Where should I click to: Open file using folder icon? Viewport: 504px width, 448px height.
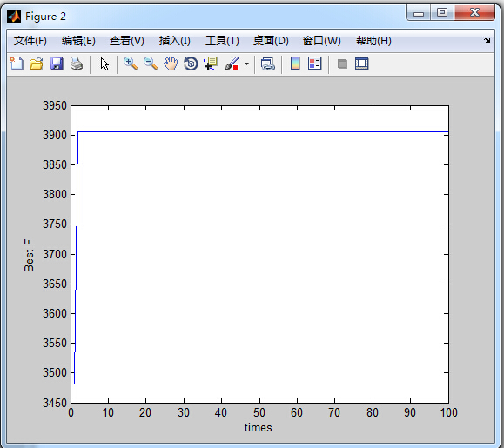[37, 64]
